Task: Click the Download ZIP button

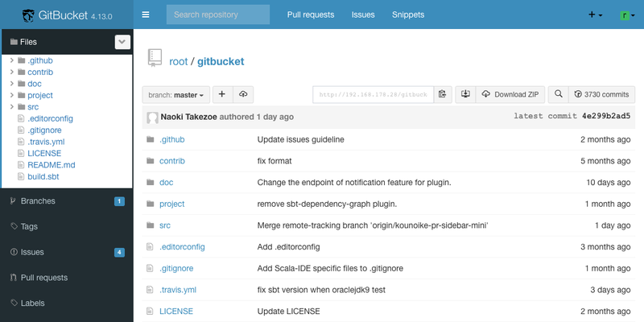Action: 510,94
